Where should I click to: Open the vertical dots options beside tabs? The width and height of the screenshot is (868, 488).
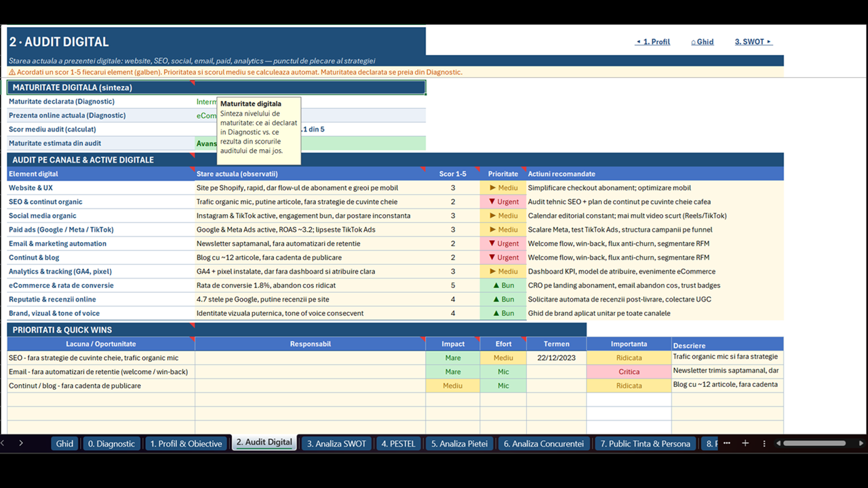coord(764,443)
